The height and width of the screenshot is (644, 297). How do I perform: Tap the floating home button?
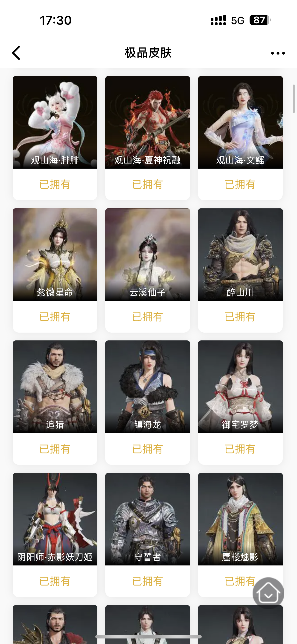tap(268, 593)
